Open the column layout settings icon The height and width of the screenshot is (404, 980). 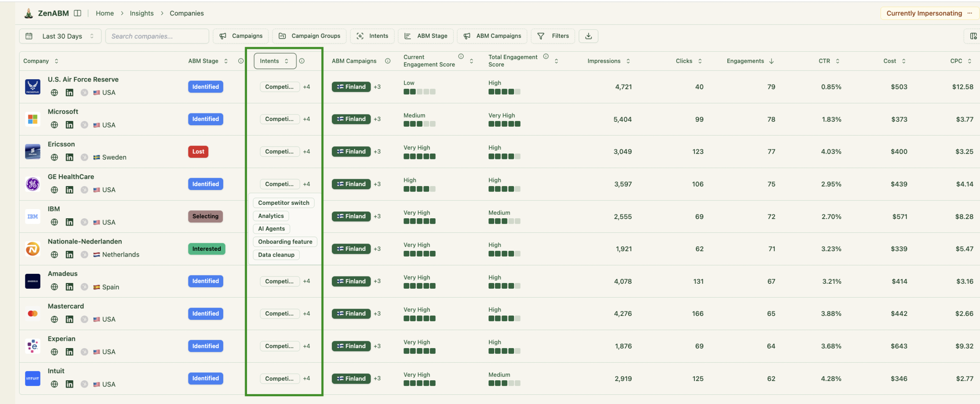[x=973, y=36]
